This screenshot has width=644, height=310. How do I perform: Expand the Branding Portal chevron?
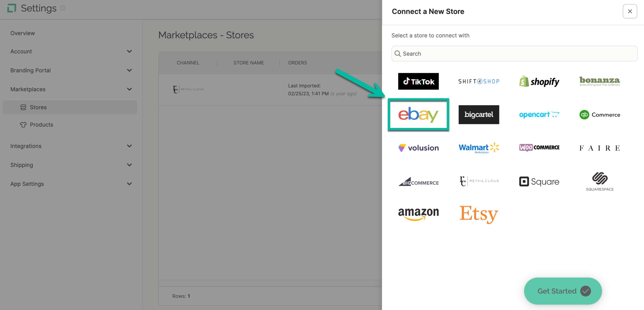[129, 70]
